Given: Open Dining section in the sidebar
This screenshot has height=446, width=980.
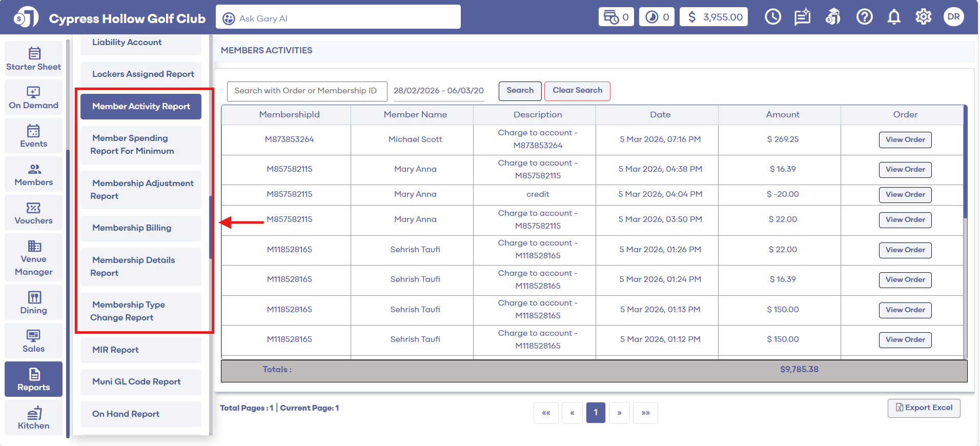Looking at the screenshot, I should 34,303.
